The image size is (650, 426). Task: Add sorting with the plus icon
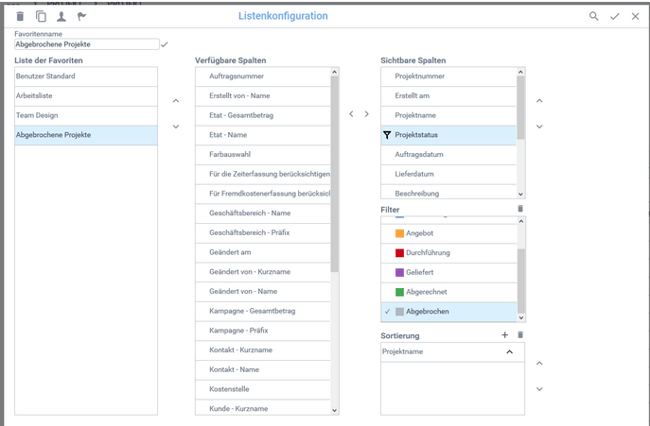[x=505, y=335]
